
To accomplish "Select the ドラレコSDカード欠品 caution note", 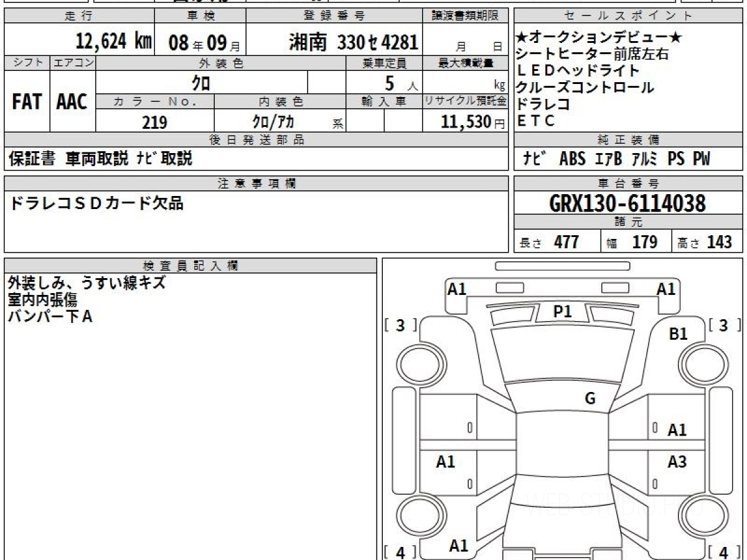I will [96, 203].
